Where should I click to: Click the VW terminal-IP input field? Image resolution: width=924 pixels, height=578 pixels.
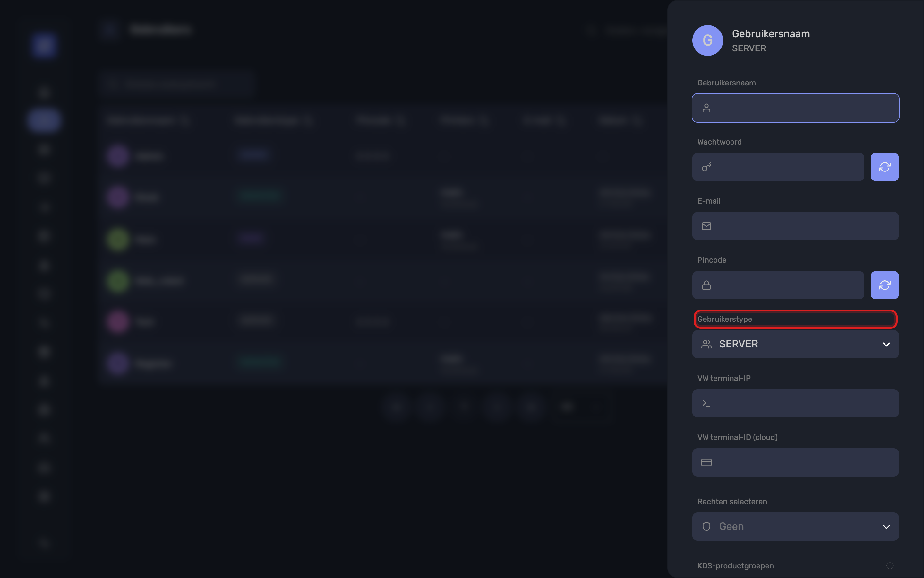(x=795, y=403)
